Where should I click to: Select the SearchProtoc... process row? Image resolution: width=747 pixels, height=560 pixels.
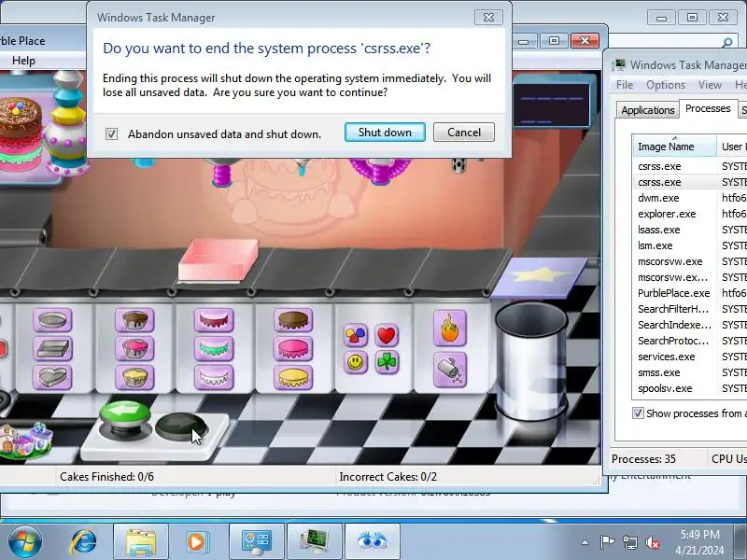[x=690, y=341]
